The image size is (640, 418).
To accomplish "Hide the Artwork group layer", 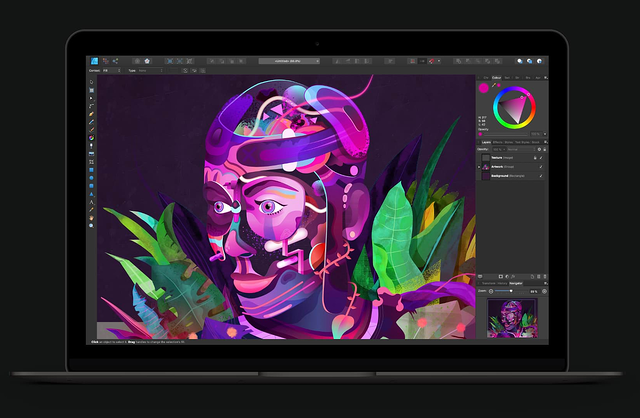I will point(542,166).
